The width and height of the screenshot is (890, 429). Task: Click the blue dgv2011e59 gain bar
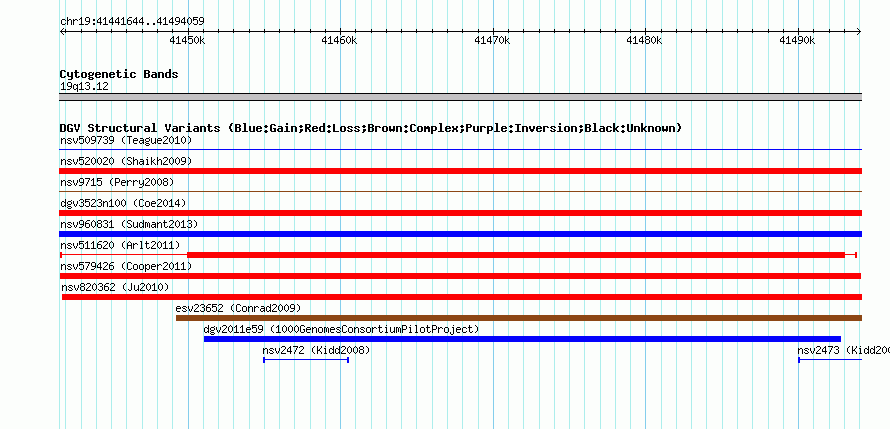522,339
